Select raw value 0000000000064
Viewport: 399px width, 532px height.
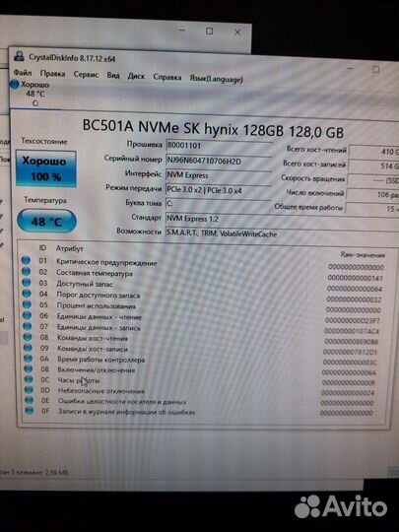[x=355, y=289]
